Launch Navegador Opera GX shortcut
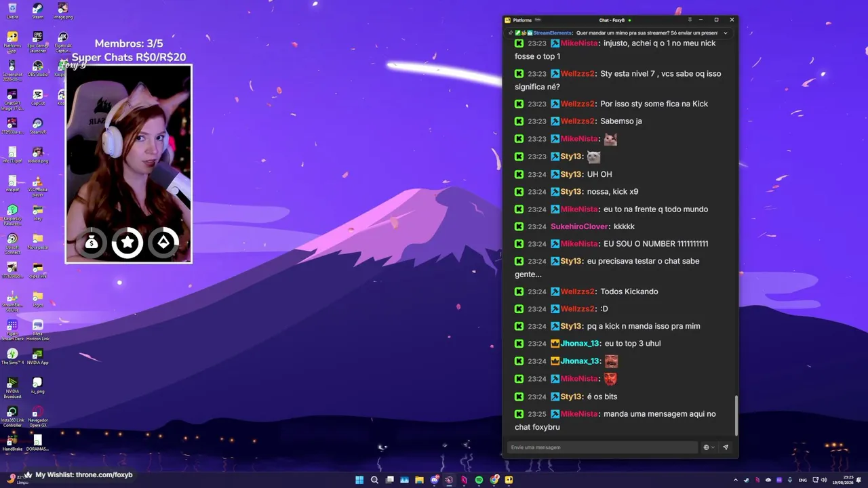Image resolution: width=868 pixels, height=488 pixels. point(38,416)
